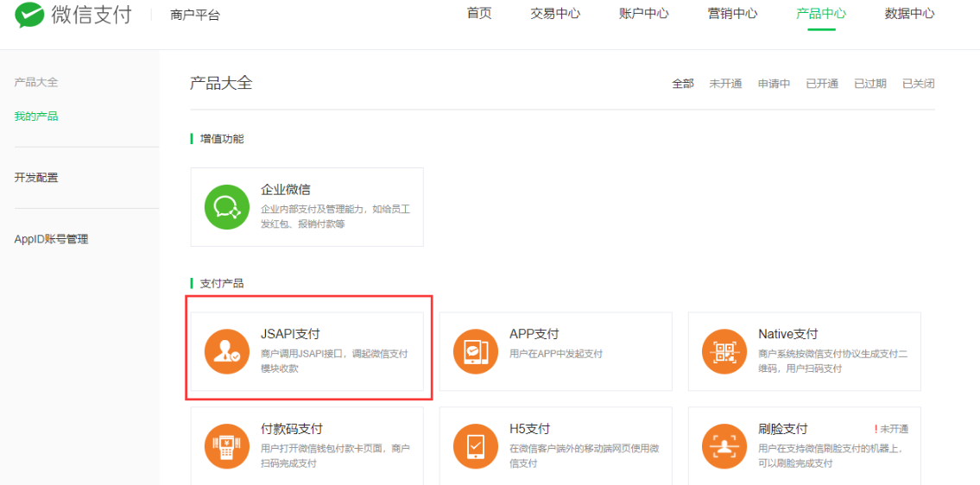Open 营销中心 in top navigation
980x485 pixels.
(x=732, y=14)
